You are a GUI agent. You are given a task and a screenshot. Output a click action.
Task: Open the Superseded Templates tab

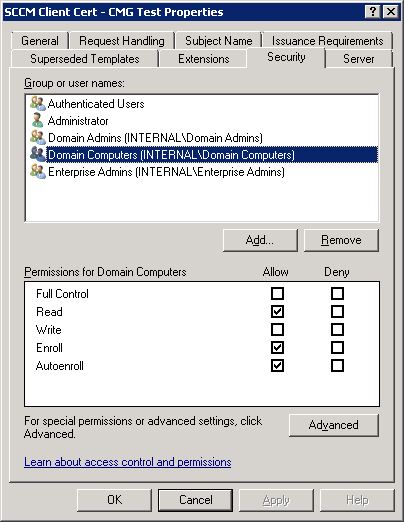85,59
